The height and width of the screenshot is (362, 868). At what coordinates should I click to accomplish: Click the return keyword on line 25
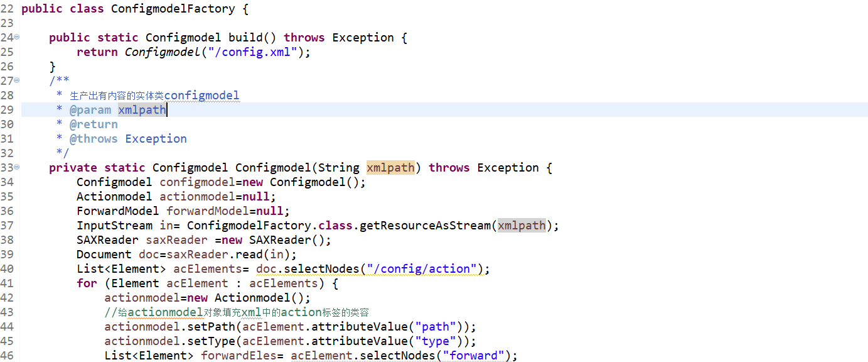tap(97, 52)
